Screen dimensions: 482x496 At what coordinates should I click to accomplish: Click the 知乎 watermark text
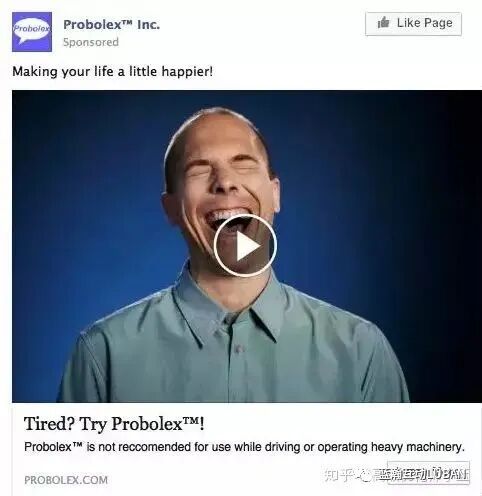coord(339,475)
